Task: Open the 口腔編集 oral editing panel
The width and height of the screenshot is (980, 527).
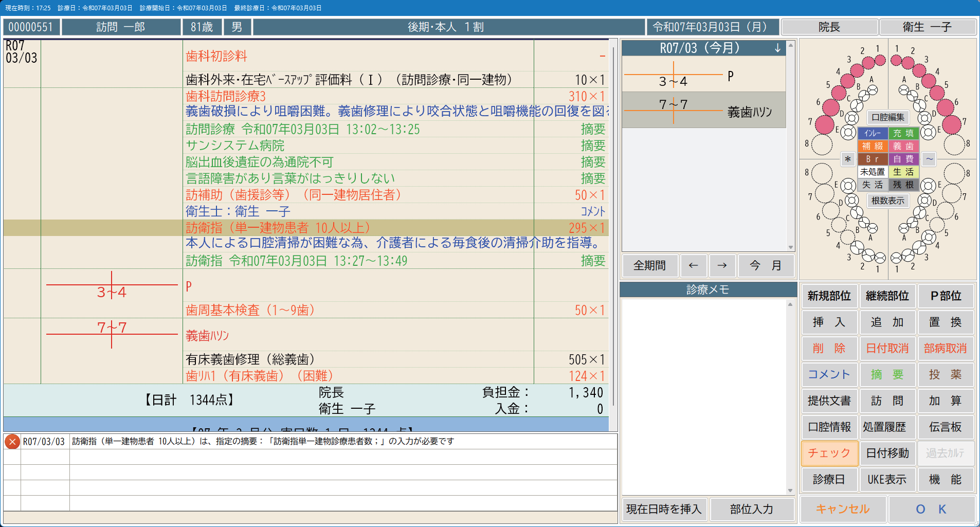Action: (888, 117)
